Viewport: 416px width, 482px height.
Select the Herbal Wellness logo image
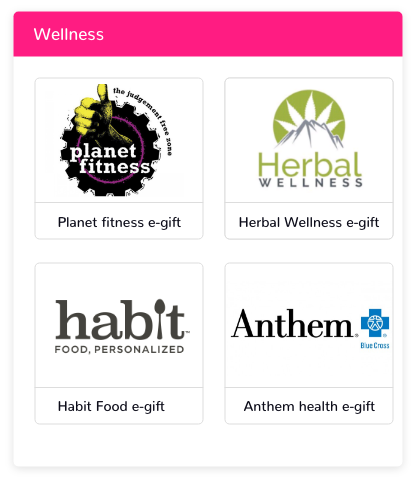coord(309,139)
